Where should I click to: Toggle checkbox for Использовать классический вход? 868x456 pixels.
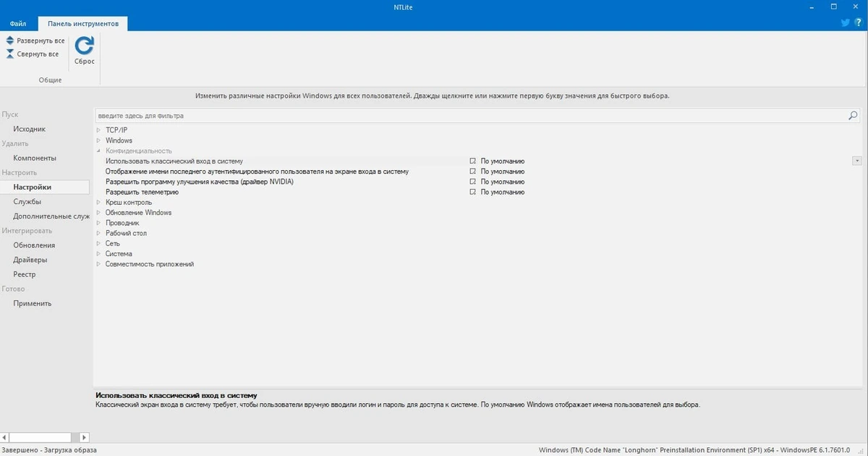[472, 161]
